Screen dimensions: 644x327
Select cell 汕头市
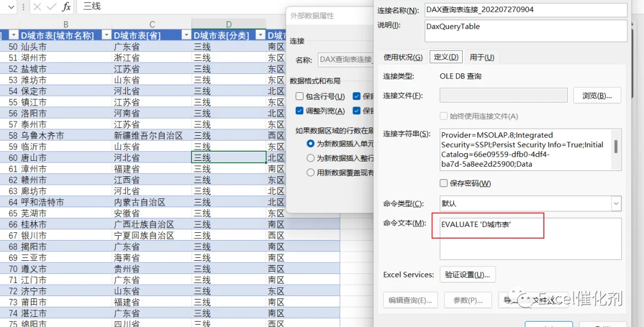[66, 46]
